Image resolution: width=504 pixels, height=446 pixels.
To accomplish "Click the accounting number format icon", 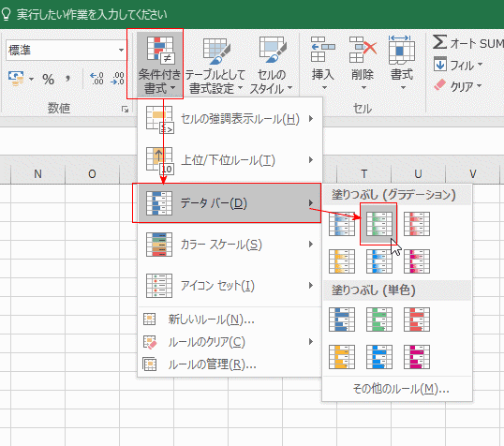I will tap(16, 79).
